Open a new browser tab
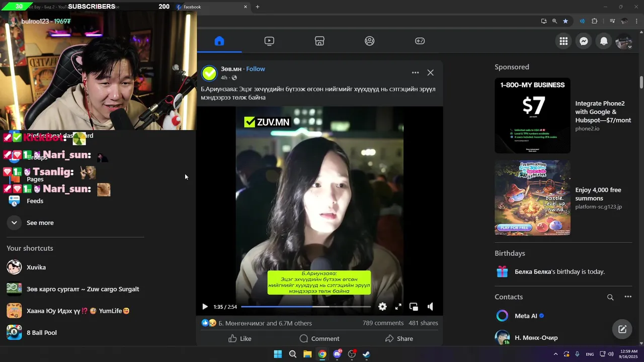Screen dimensions: 644x362 258,7
